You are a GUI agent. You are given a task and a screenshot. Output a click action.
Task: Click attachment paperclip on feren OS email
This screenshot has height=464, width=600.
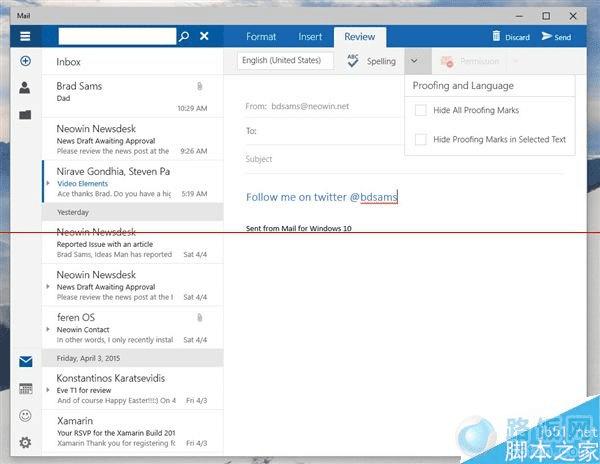pyautogui.click(x=199, y=317)
